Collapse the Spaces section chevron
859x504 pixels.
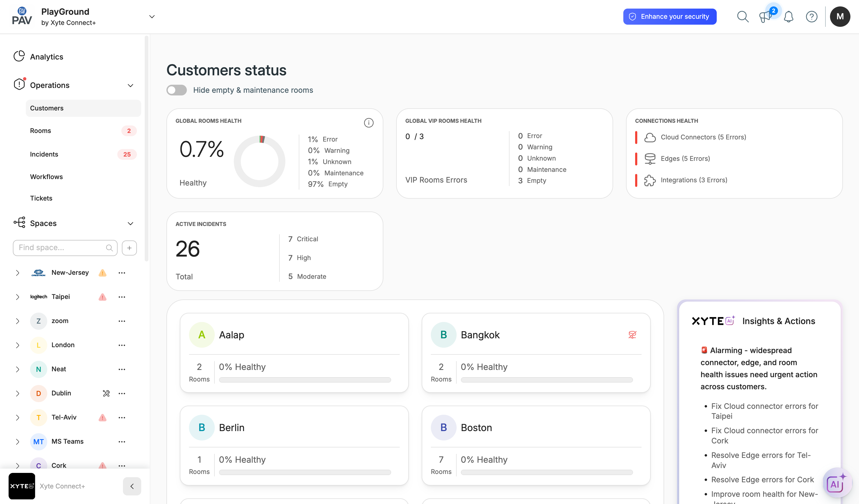130,224
